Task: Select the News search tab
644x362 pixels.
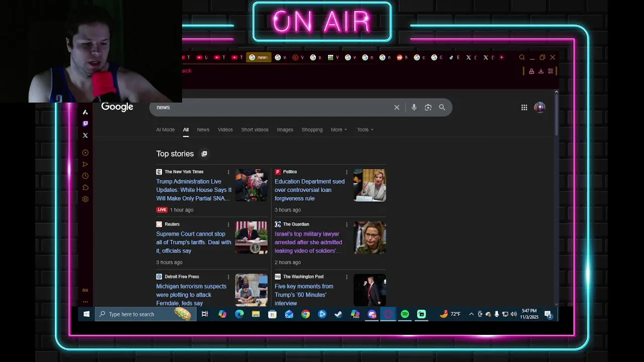Action: click(203, 130)
